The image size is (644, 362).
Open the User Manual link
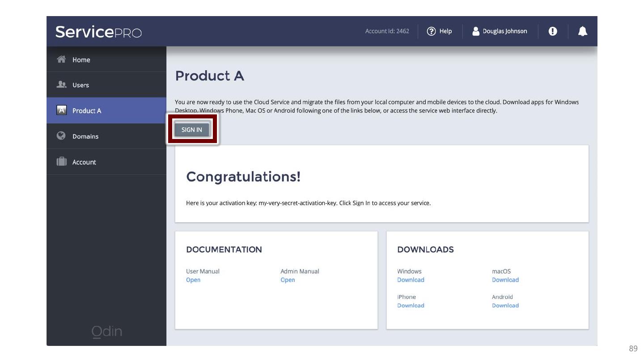coord(193,280)
